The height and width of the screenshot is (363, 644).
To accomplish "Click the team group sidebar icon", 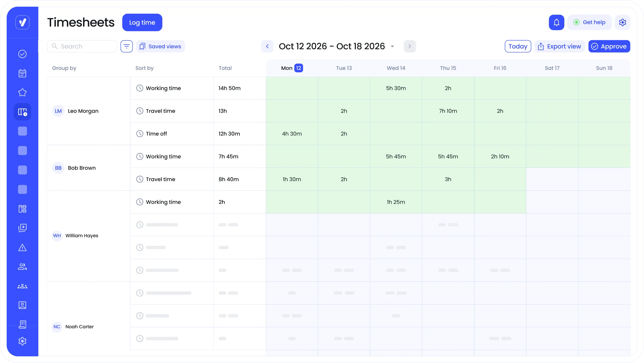I will (x=22, y=286).
